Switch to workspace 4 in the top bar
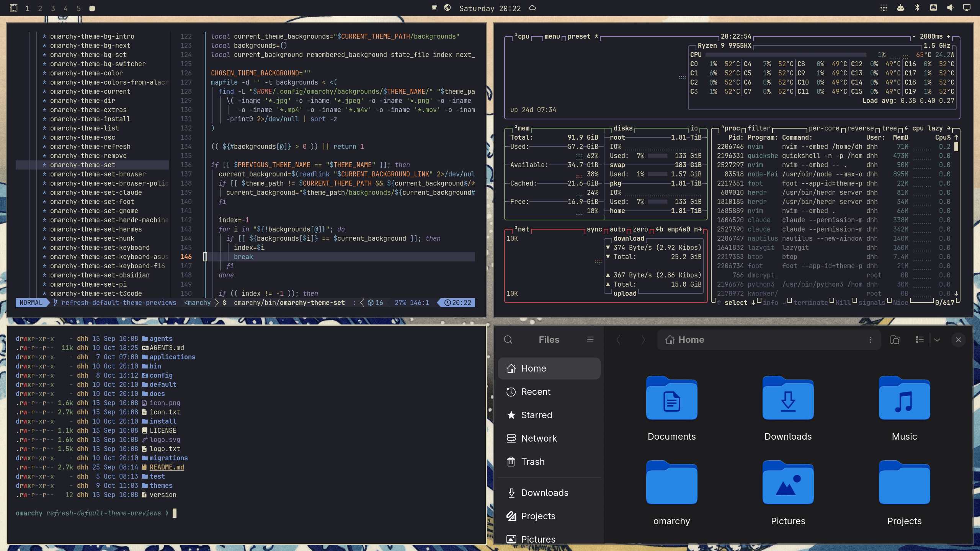Screen dimensions: 980x551 click(66, 8)
